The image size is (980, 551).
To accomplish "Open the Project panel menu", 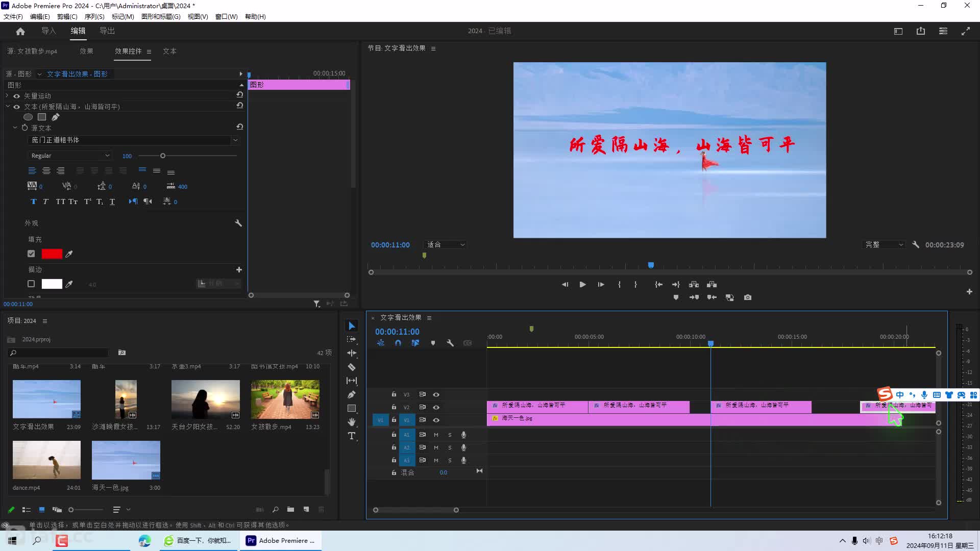I will tap(45, 321).
